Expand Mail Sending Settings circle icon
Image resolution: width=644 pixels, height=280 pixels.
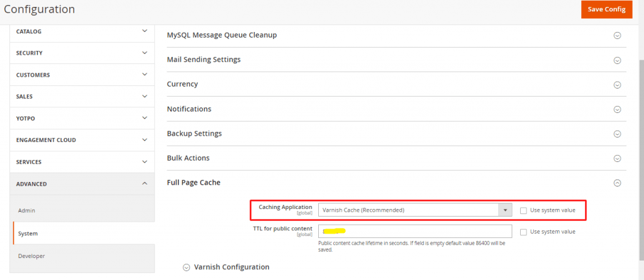[x=617, y=60]
